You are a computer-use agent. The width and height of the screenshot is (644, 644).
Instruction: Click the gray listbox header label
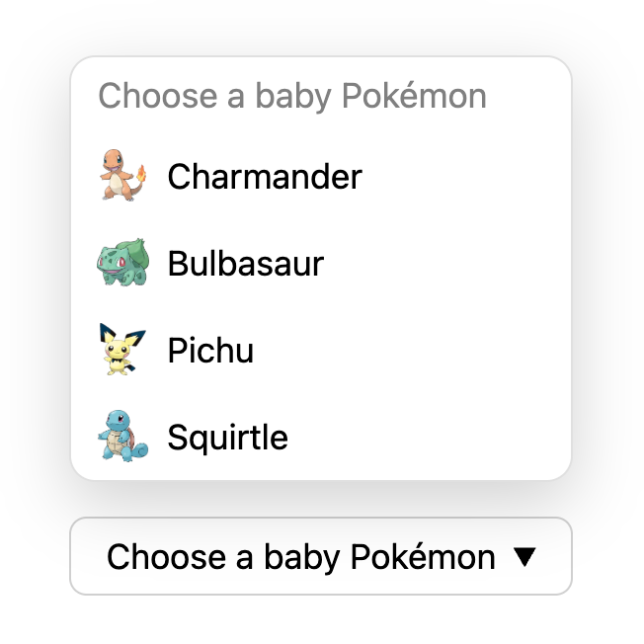click(292, 96)
